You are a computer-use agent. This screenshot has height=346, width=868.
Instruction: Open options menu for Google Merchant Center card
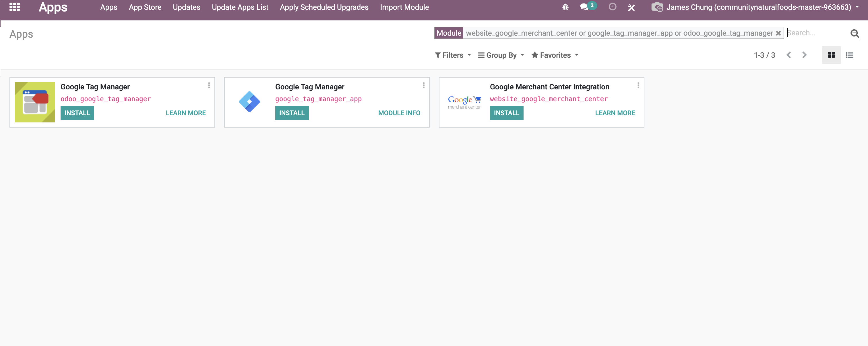638,85
